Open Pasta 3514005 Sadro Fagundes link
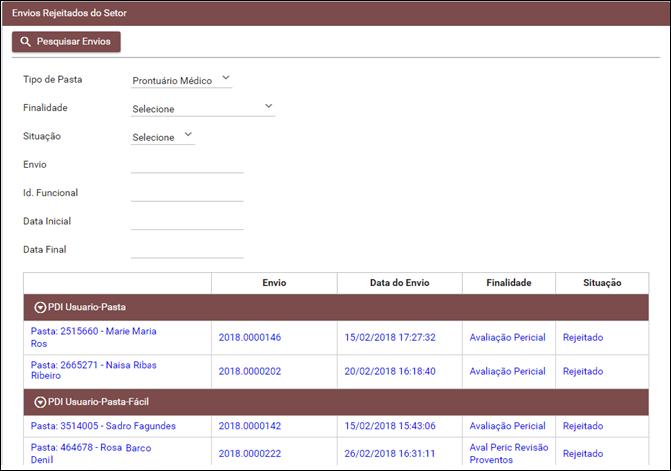671x471 pixels. [103, 426]
